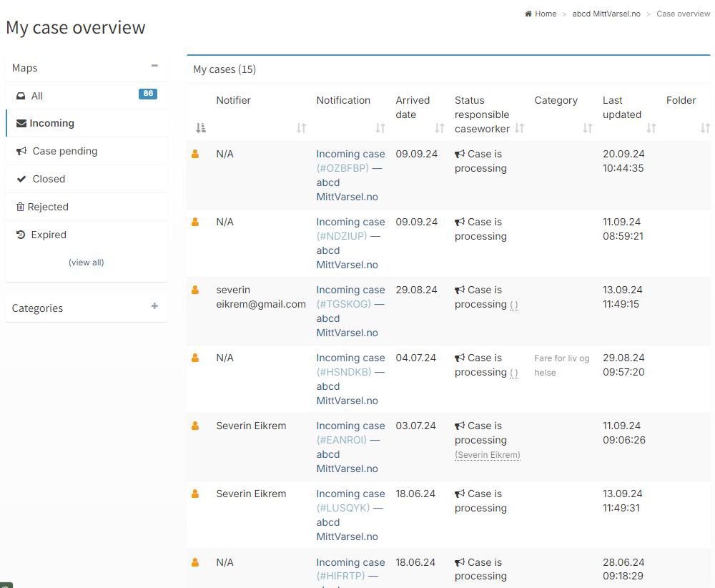This screenshot has height=588, width=715.
Task: Sort table by Notification column
Action: click(380, 128)
